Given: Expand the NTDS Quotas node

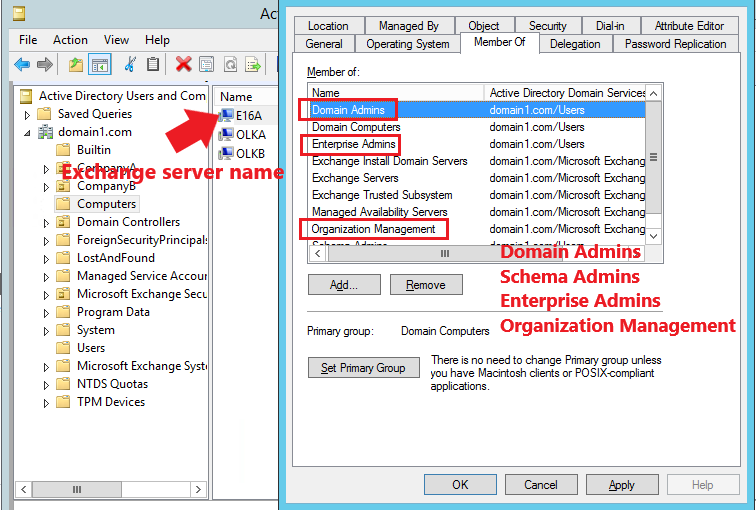Looking at the screenshot, I should pyautogui.click(x=46, y=385).
